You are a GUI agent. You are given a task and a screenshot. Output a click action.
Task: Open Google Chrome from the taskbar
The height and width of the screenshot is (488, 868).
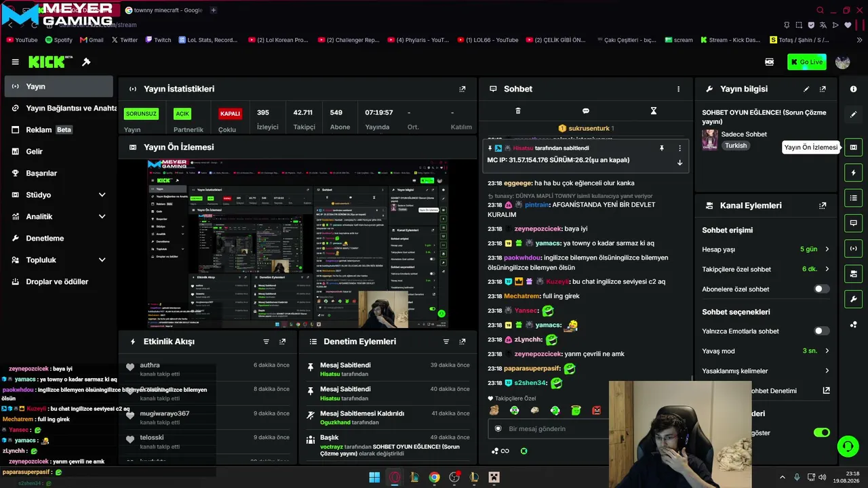(x=434, y=477)
